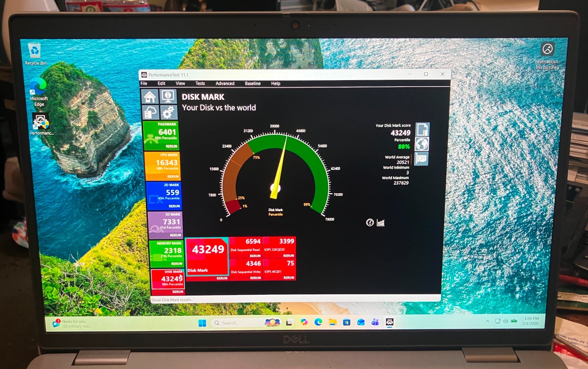
Task: Click the 3399 IOPS 32KQD20 score
Action: coord(287,241)
